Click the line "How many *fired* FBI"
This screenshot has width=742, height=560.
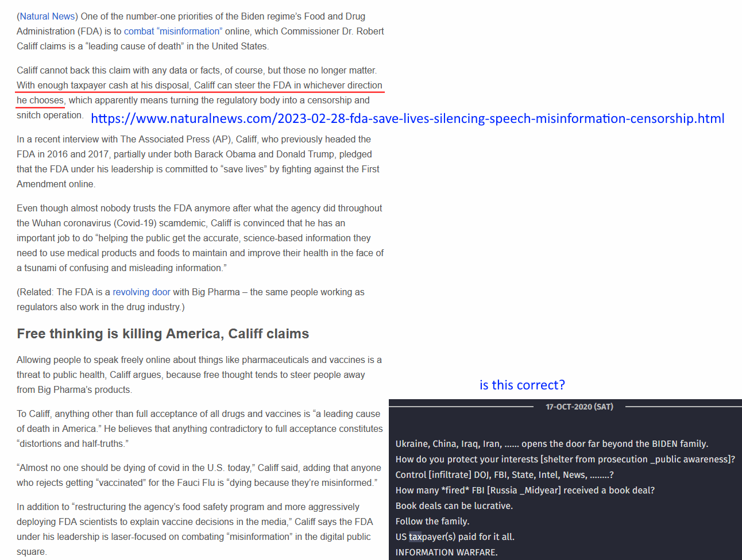click(x=525, y=490)
